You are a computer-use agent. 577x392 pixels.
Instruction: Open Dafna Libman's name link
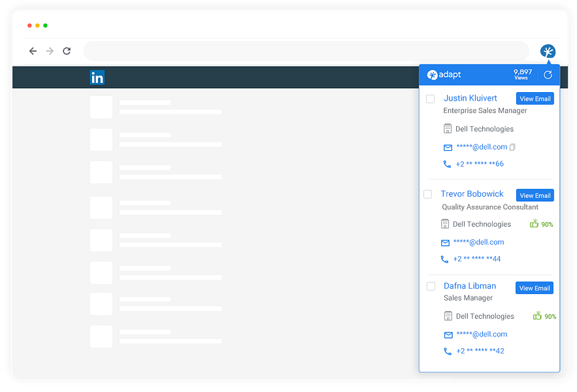[x=470, y=286]
